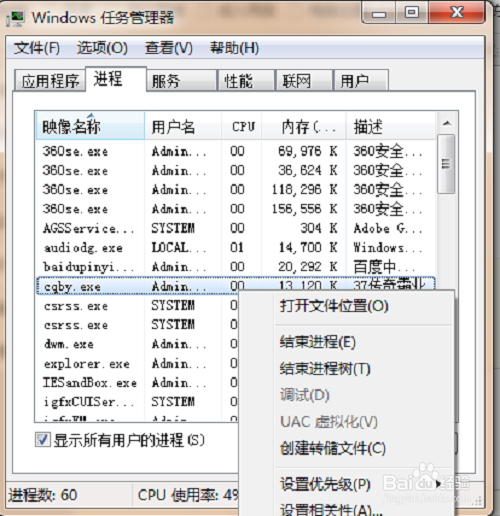500x516 pixels.
Task: Sort by the 用户名 column header
Action: 183,127
